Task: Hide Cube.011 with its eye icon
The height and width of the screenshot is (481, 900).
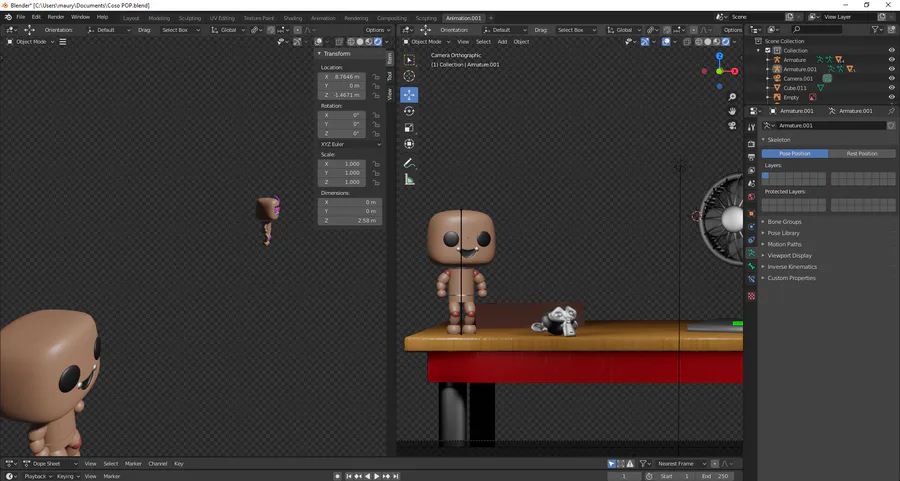Action: click(x=891, y=88)
